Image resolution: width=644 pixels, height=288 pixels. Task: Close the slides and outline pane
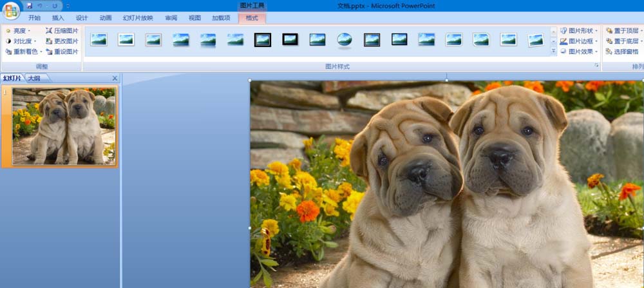tap(115, 78)
